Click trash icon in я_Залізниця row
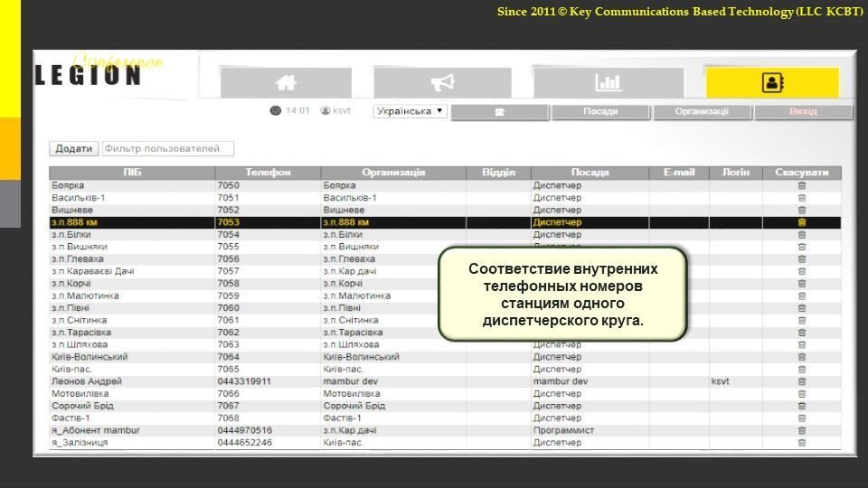 [x=801, y=443]
